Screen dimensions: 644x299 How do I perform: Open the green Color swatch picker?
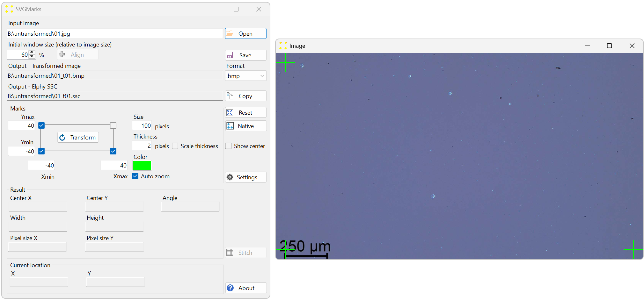pos(142,165)
